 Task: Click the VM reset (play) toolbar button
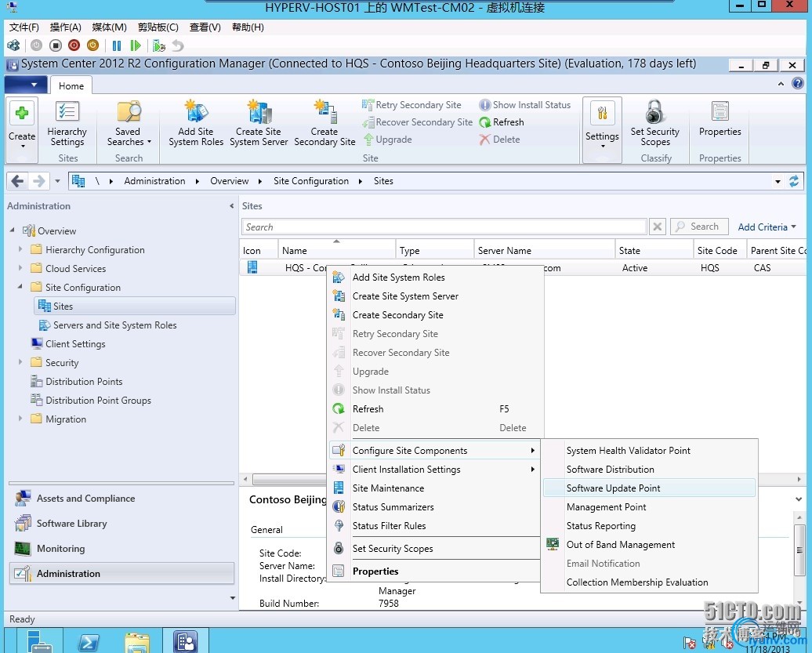tap(136, 45)
